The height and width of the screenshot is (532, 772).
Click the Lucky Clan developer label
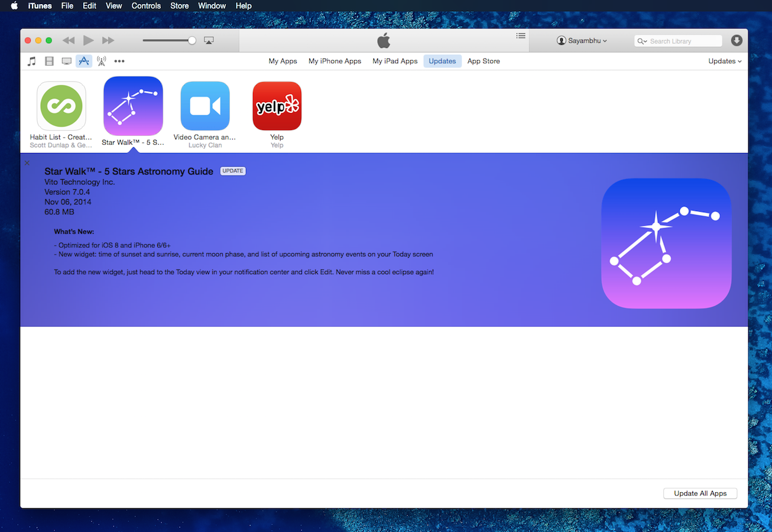[205, 145]
